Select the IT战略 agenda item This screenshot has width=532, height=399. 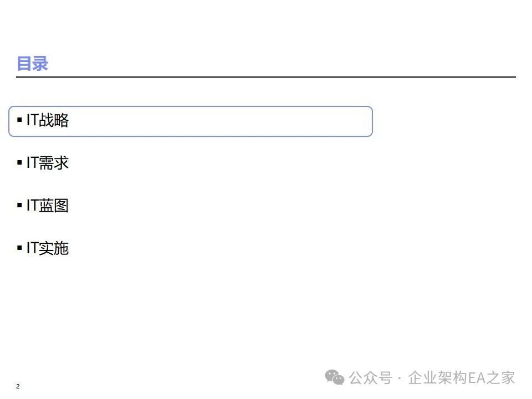(48, 120)
